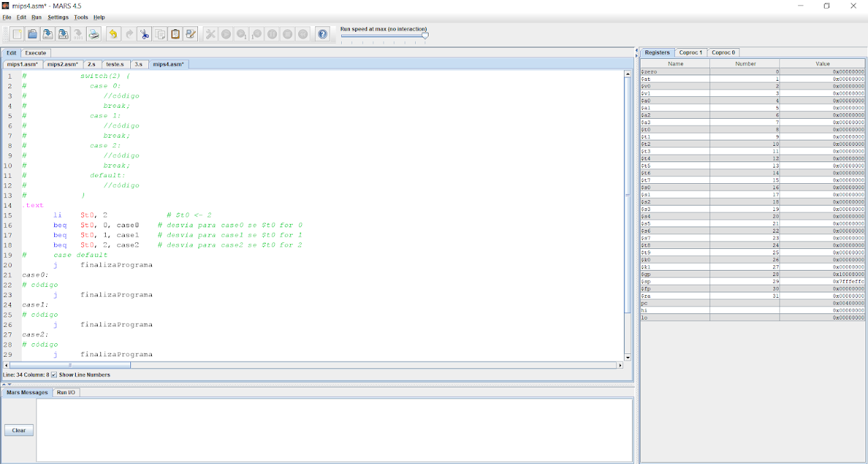Open Find/Replace from the toolbar
Viewport: 868px width, 464px height.
191,34
